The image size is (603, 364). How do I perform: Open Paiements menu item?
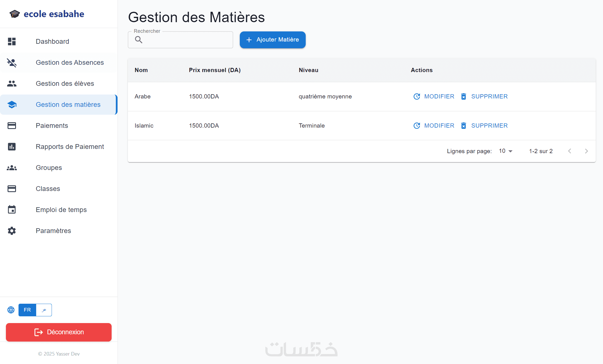(52, 126)
